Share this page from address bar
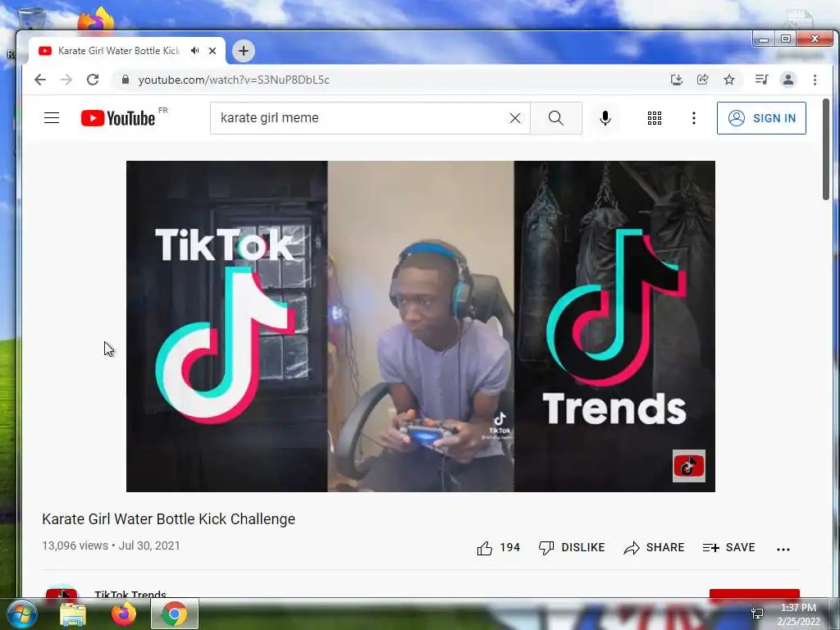Viewport: 840px width, 630px height. tap(703, 80)
